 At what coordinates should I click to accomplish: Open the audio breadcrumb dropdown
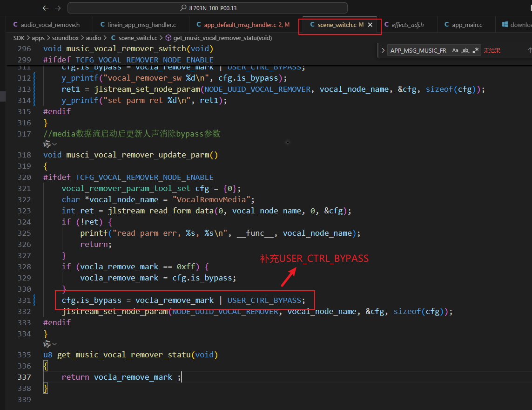pos(93,38)
